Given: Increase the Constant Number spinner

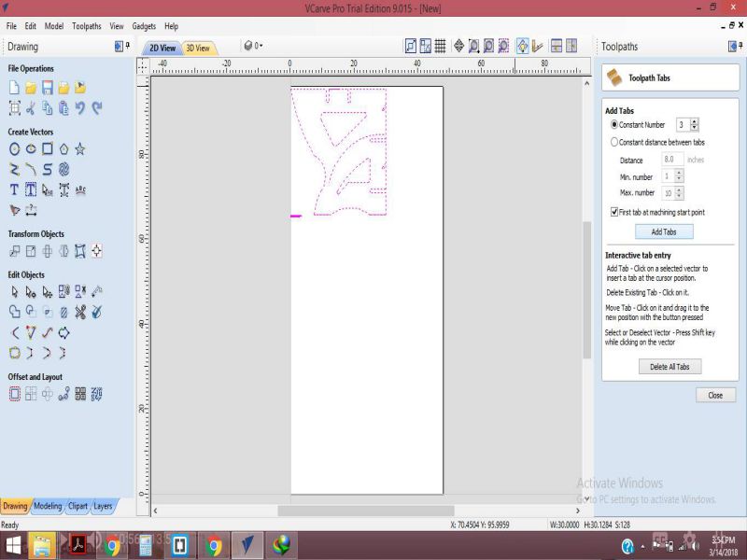Looking at the screenshot, I should (694, 121).
